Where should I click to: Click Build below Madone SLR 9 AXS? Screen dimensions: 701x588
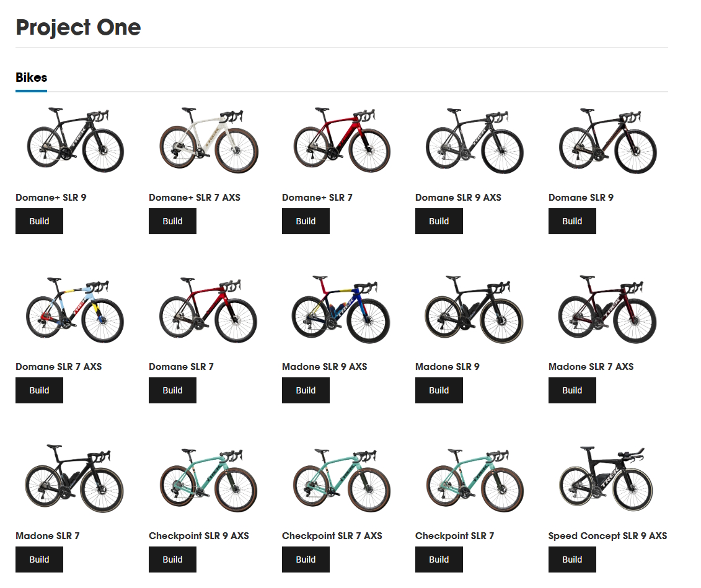click(x=306, y=390)
